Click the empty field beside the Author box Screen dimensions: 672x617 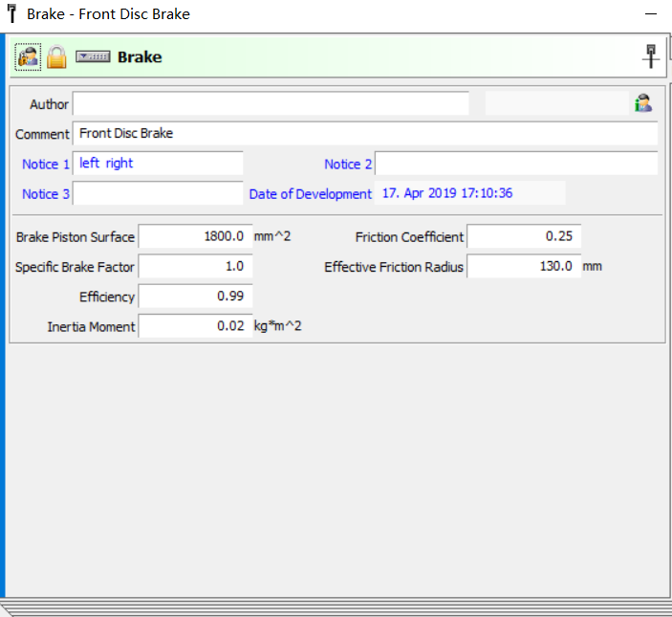tap(556, 104)
